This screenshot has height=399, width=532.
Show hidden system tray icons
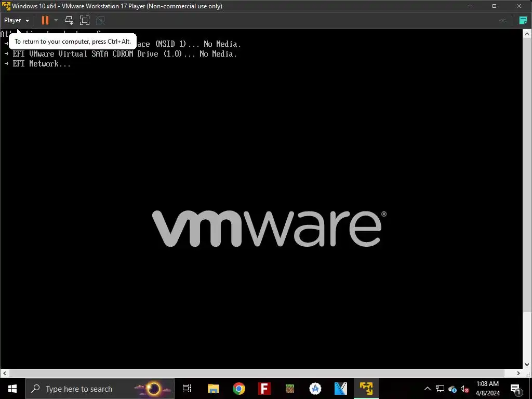tap(428, 389)
